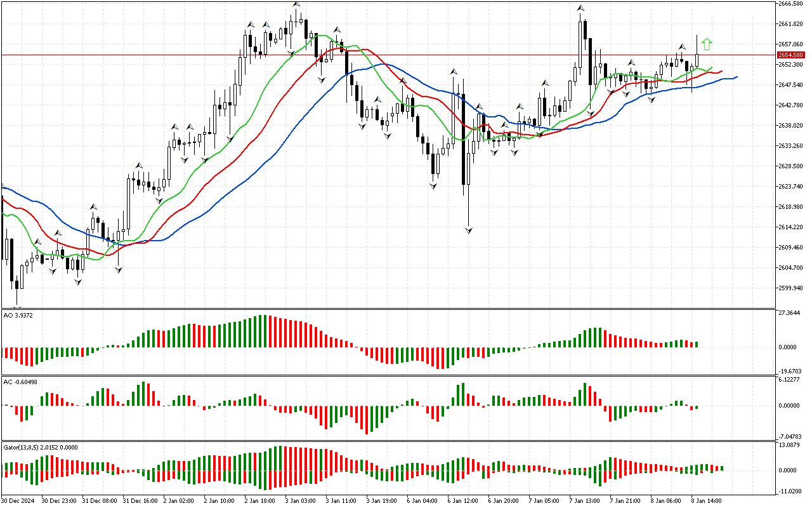Click the AC -0.60498 indicator label
Viewport: 812px width, 508px height.
click(x=20, y=382)
